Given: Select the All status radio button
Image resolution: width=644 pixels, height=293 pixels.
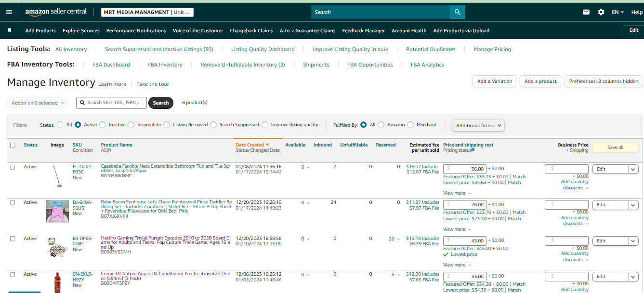Looking at the screenshot, I should pos(60,125).
